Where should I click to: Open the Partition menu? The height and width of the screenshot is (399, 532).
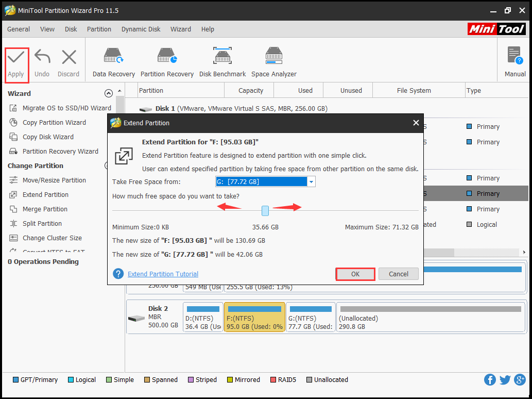[99, 29]
